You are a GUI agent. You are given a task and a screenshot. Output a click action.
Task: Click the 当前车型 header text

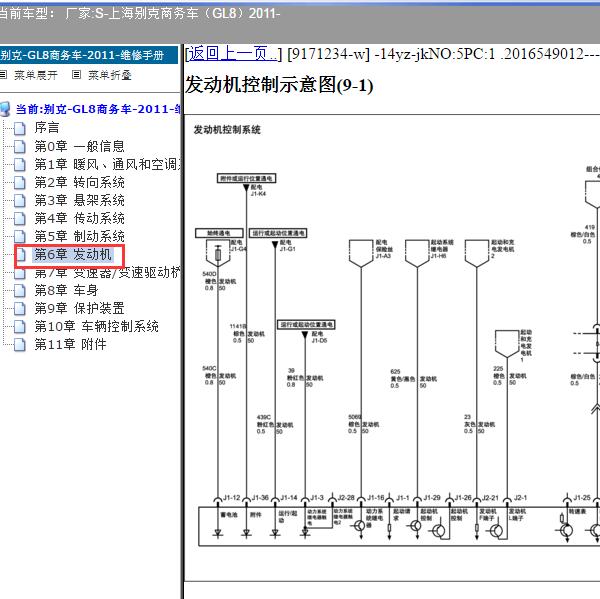[x=140, y=14]
